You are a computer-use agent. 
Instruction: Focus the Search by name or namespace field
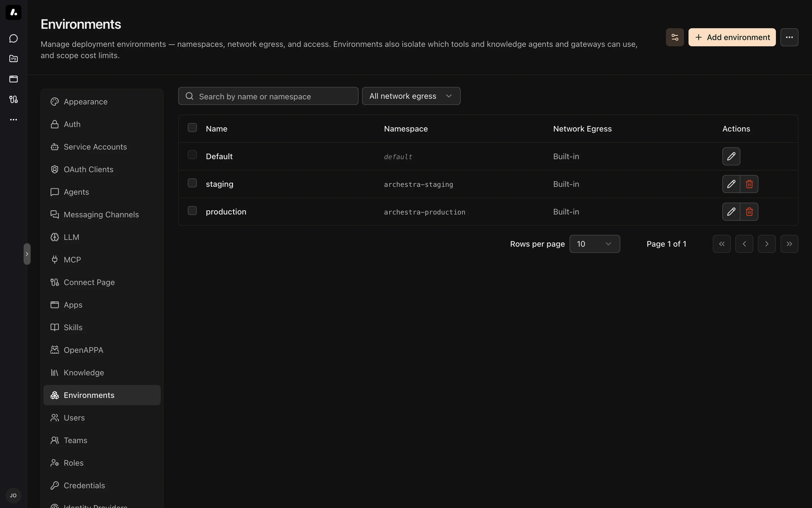click(268, 96)
